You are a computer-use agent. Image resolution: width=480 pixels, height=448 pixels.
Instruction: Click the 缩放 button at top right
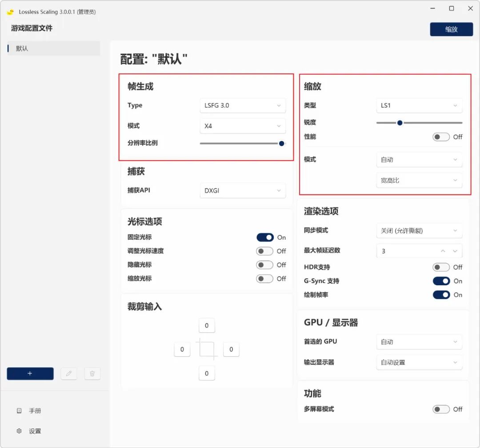[452, 29]
